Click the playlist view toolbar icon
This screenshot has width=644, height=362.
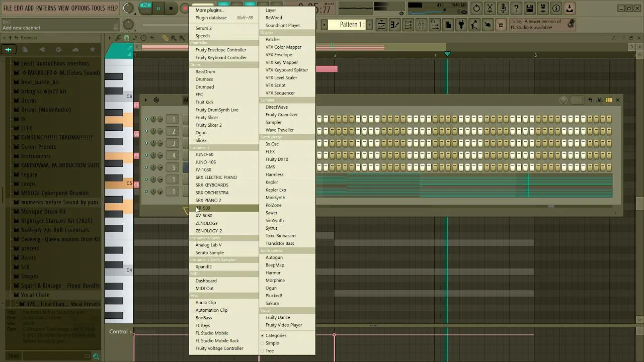[x=382, y=25]
